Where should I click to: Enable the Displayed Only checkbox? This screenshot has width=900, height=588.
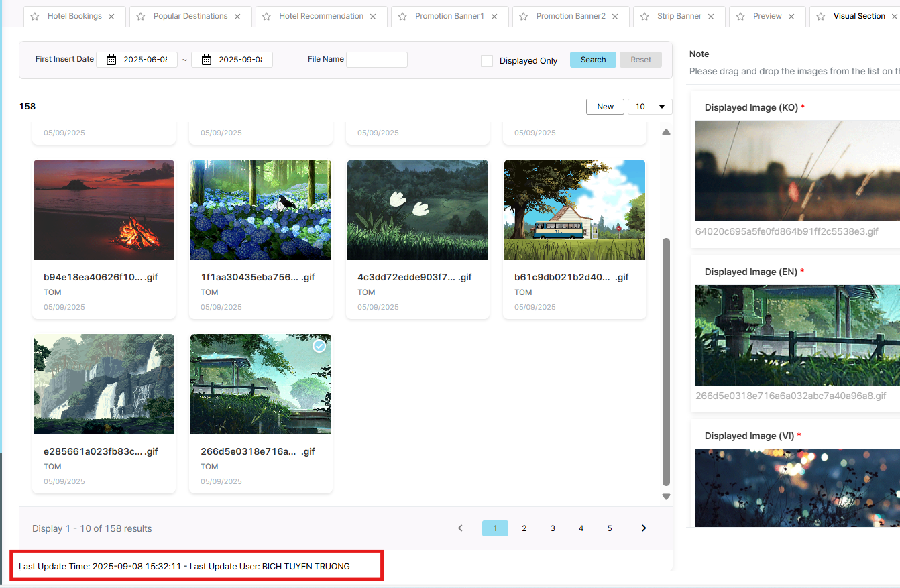coord(487,60)
